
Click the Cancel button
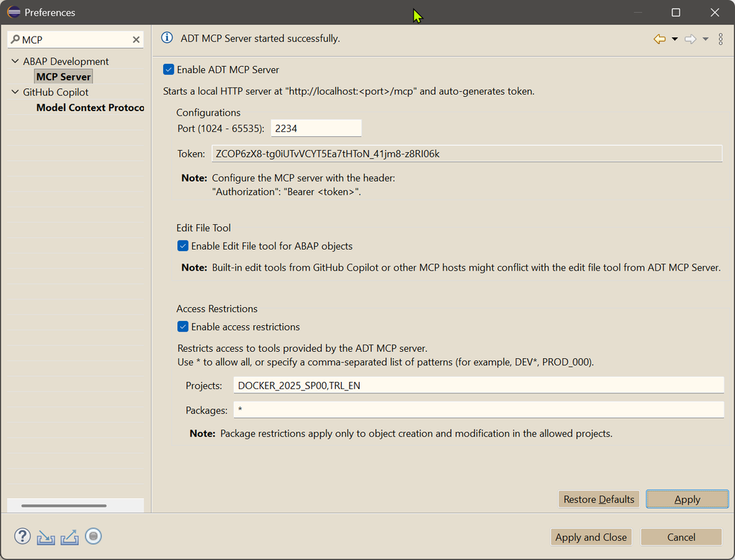pos(681,537)
